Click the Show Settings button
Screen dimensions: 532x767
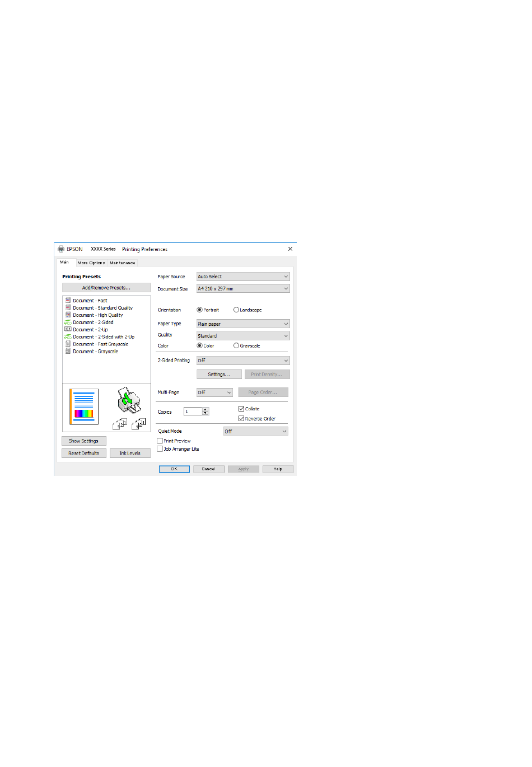(x=83, y=441)
